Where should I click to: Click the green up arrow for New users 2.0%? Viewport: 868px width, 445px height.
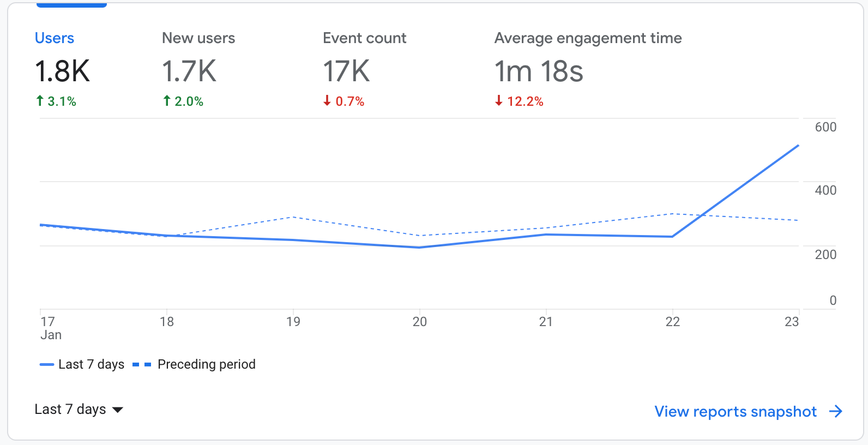167,101
